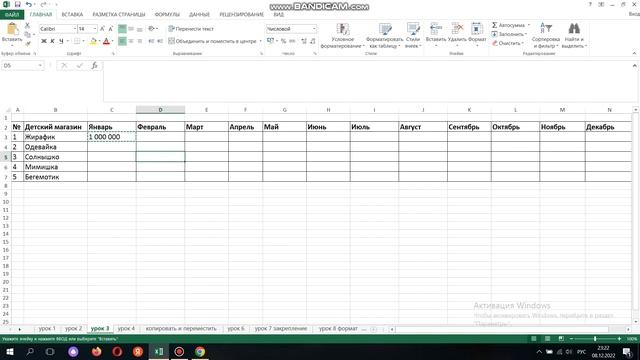Screen dimensions: 640x360
Task: Open Google Chrome from the taskbar
Action: point(200,351)
